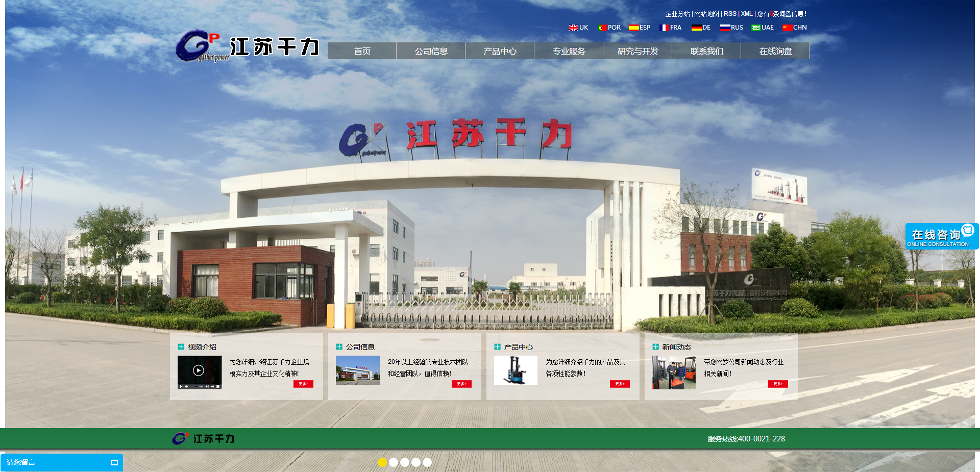980x472 pixels.
Task: Expand the 视频介绍 plus icon
Action: pyautogui.click(x=181, y=347)
